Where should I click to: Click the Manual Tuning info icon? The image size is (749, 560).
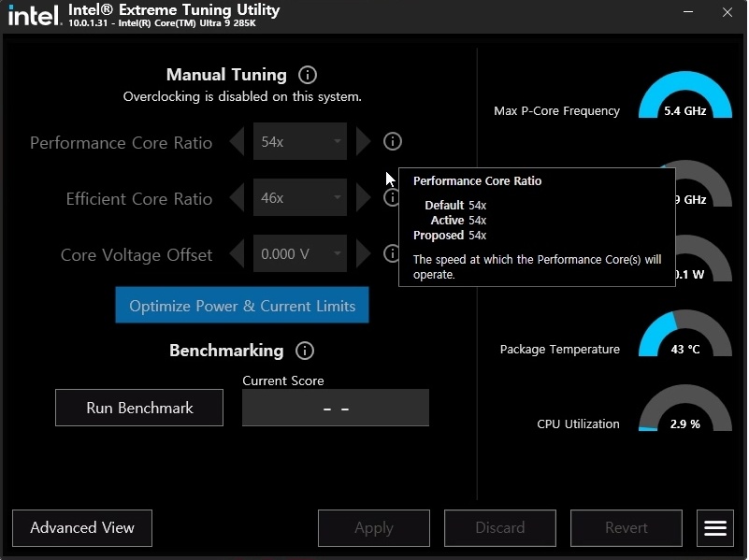click(x=307, y=75)
